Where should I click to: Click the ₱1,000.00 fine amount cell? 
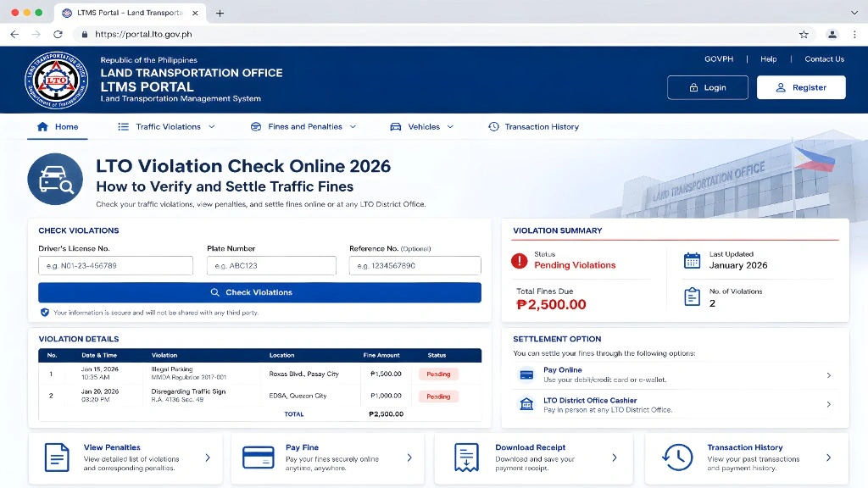click(386, 396)
